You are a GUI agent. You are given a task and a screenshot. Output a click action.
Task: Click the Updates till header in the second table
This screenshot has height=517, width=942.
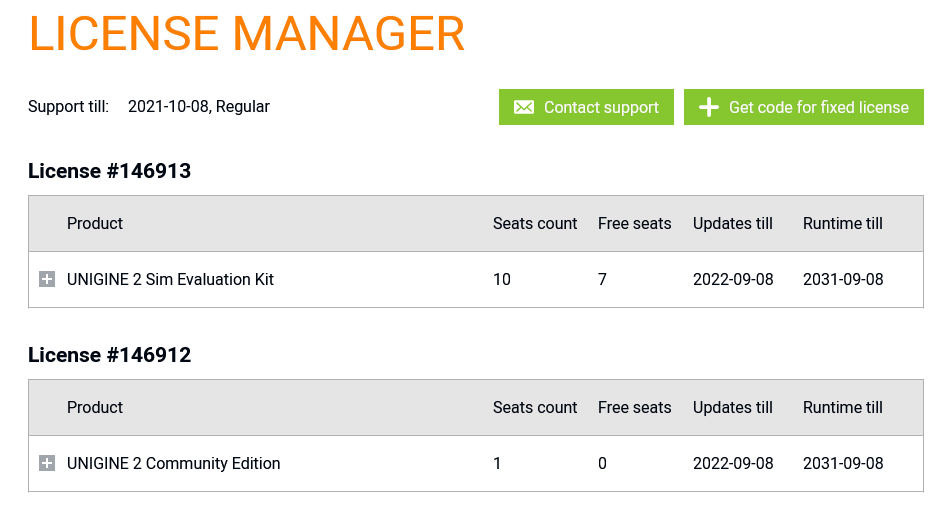[733, 407]
